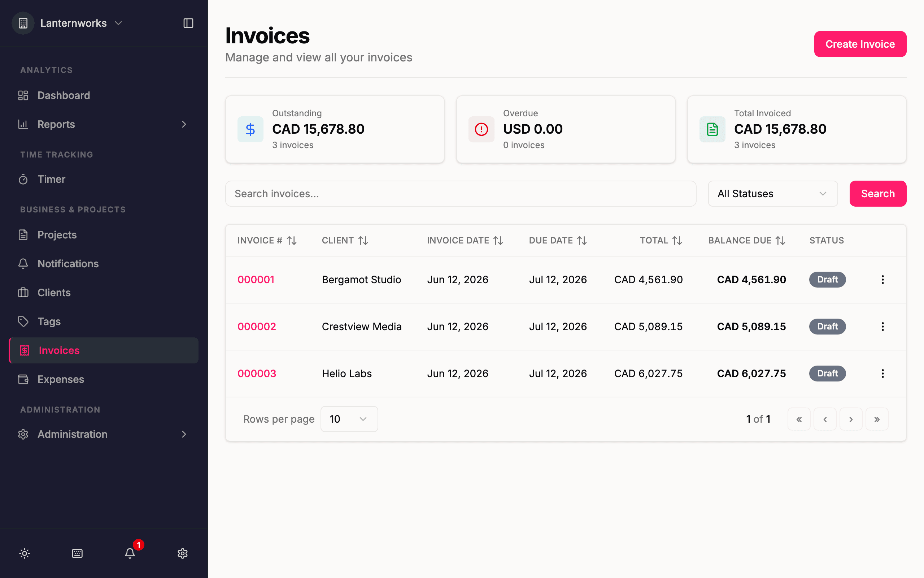Click the Draft badge for Helio Labs
The height and width of the screenshot is (578, 924).
pos(827,374)
